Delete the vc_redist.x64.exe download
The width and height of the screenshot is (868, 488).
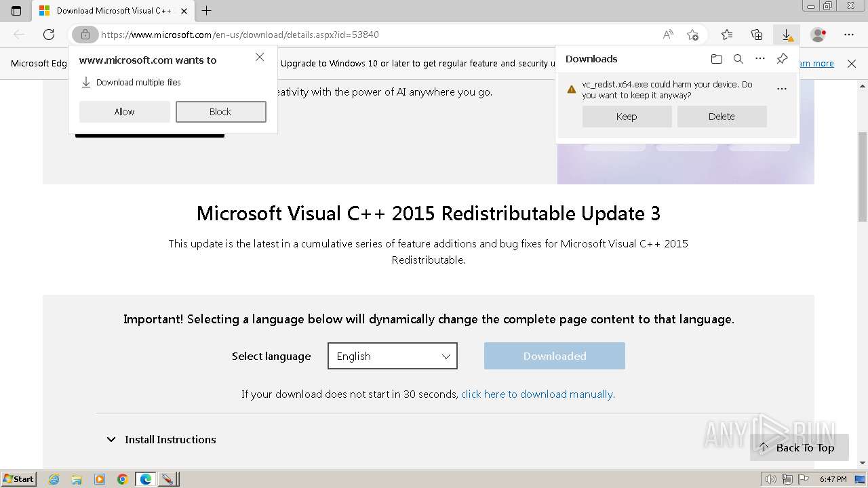click(x=722, y=117)
